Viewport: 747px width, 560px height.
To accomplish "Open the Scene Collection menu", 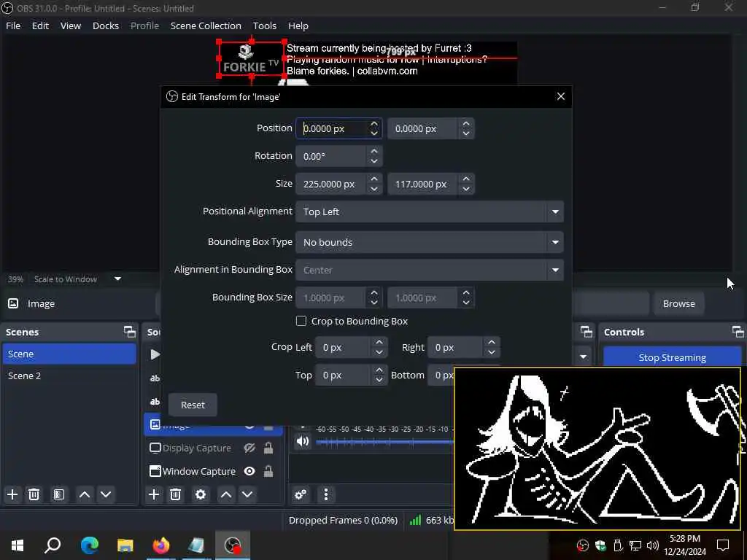I will click(x=206, y=26).
